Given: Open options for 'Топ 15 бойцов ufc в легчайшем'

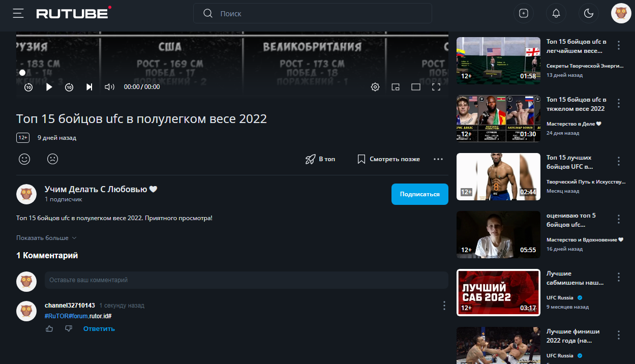Looking at the screenshot, I should pos(619,45).
